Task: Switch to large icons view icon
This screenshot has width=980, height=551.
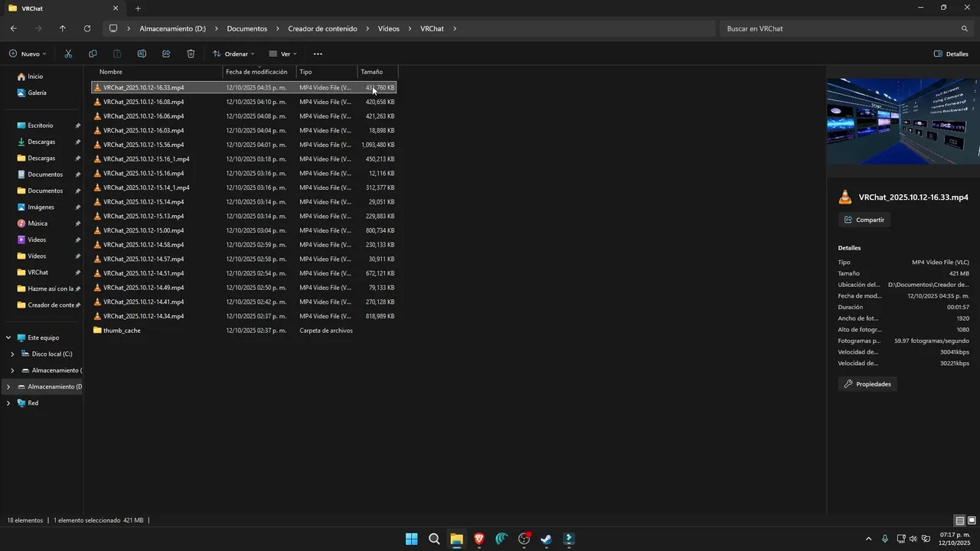Action: 972,520
